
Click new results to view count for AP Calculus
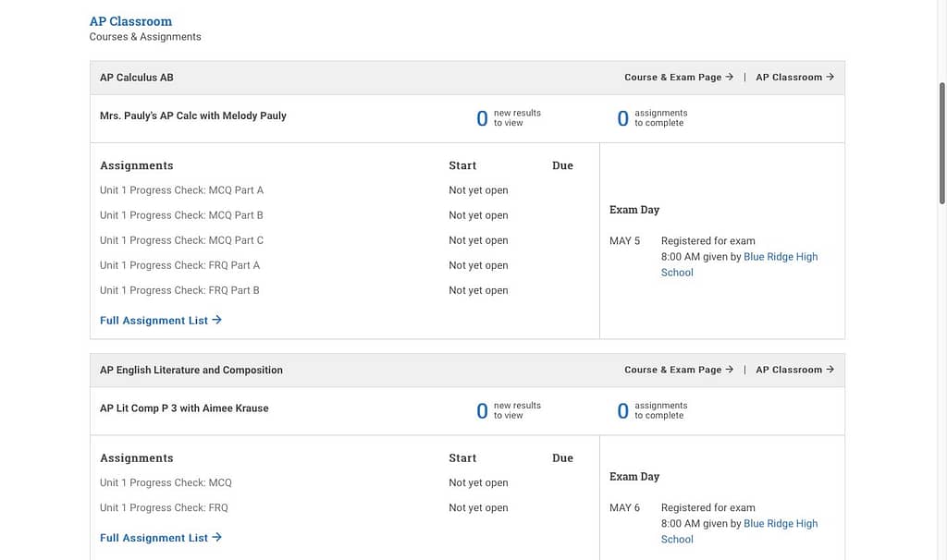(509, 118)
